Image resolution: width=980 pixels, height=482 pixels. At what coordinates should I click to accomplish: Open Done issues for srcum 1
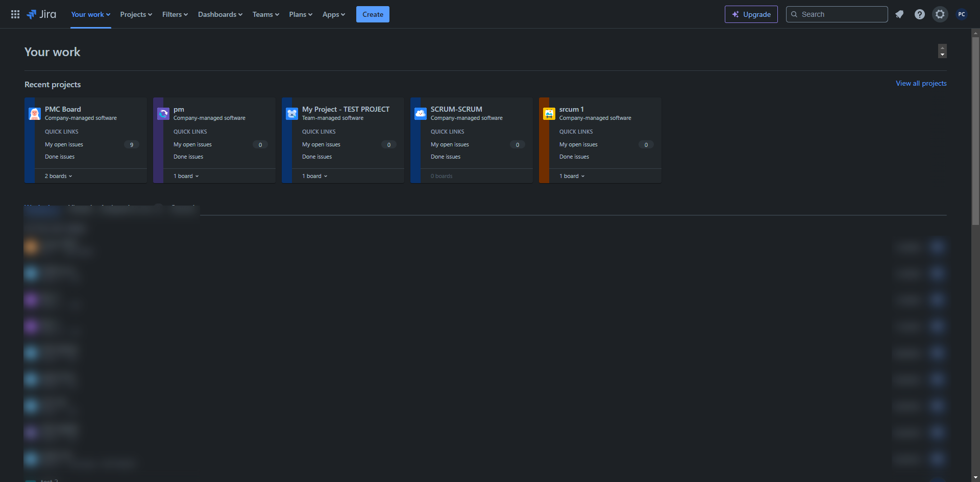click(x=574, y=157)
